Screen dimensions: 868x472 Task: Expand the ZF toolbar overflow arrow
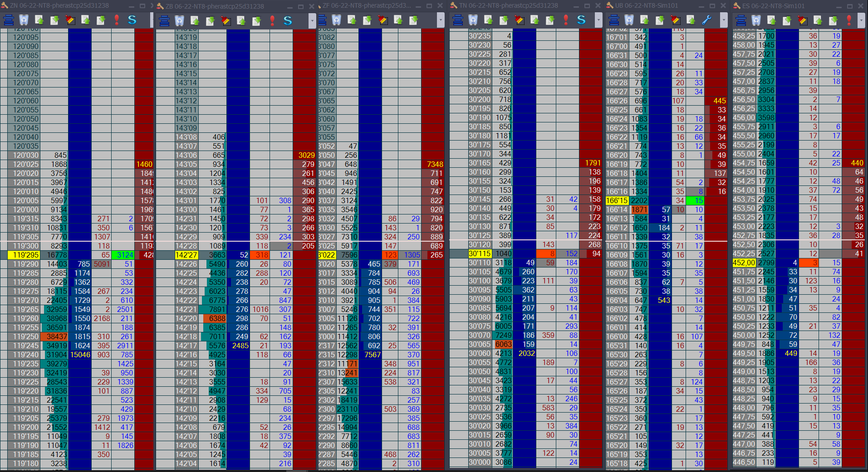coord(441,20)
